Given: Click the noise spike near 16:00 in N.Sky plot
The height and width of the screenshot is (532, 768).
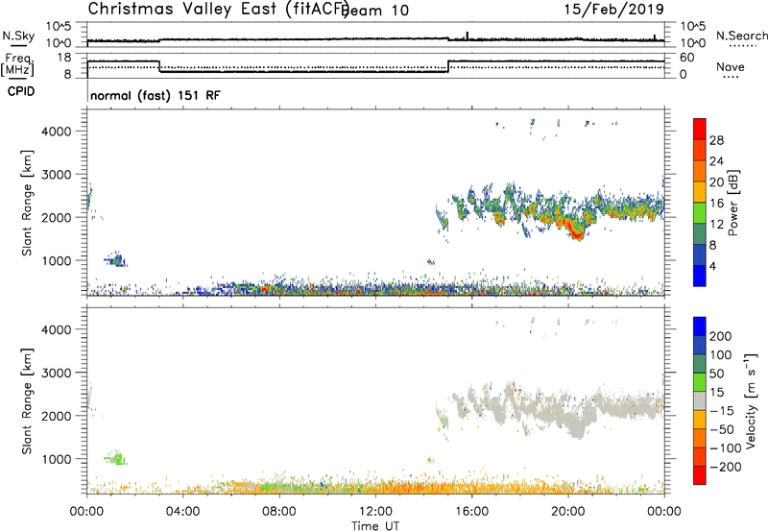Looking at the screenshot, I should pos(468,36).
